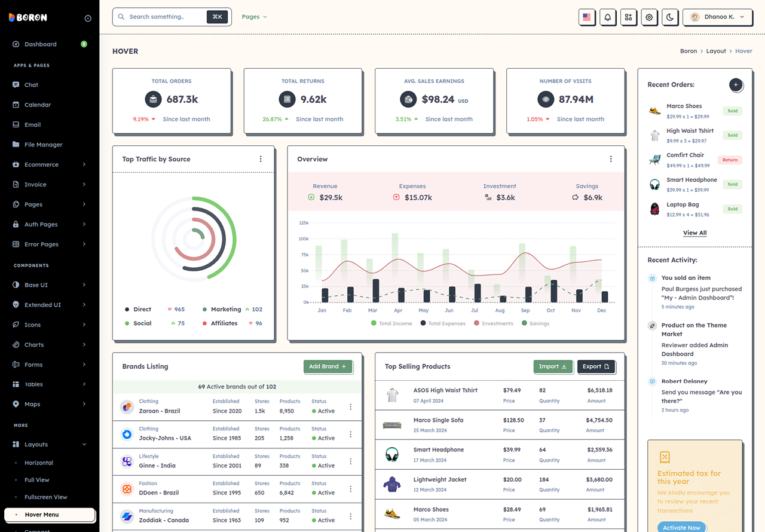Click the View All orders link

tap(695, 233)
